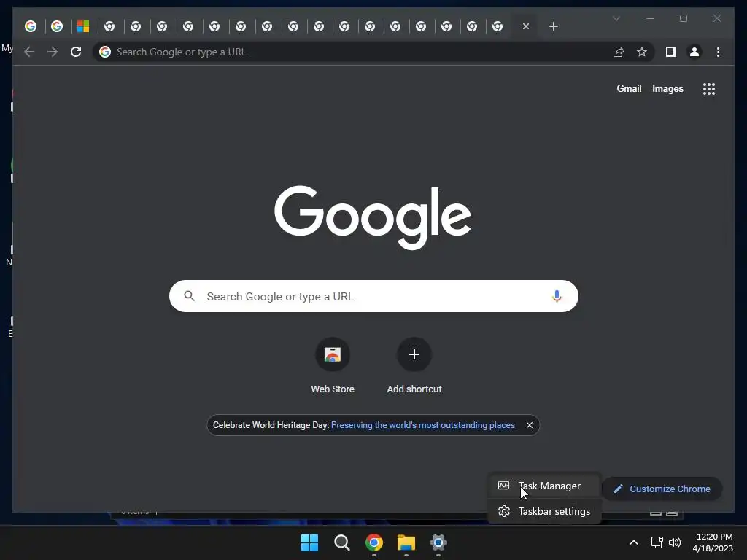The width and height of the screenshot is (747, 560).
Task: Open File Explorer from taskbar
Action: pyautogui.click(x=406, y=542)
